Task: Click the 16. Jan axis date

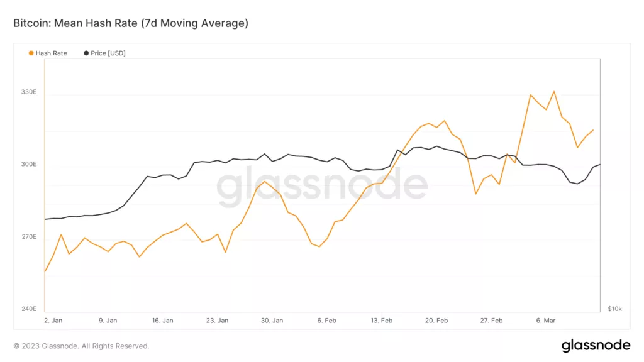Action: 162,321
